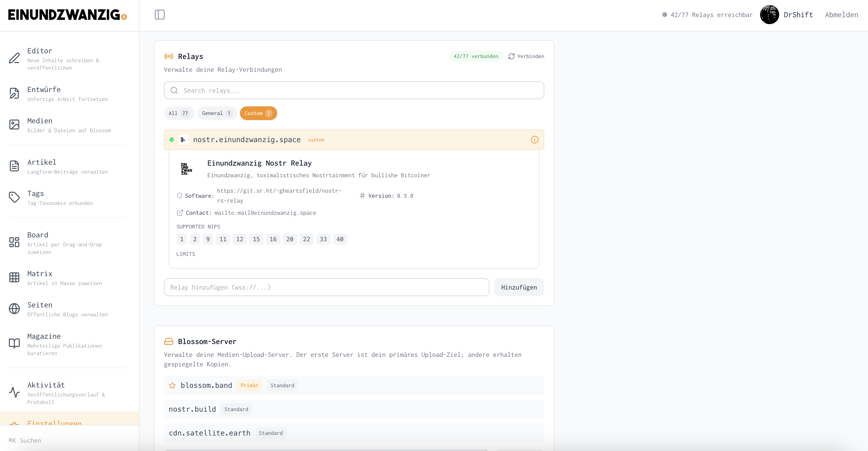Click the cdn.satellite.earth server row

point(354,433)
